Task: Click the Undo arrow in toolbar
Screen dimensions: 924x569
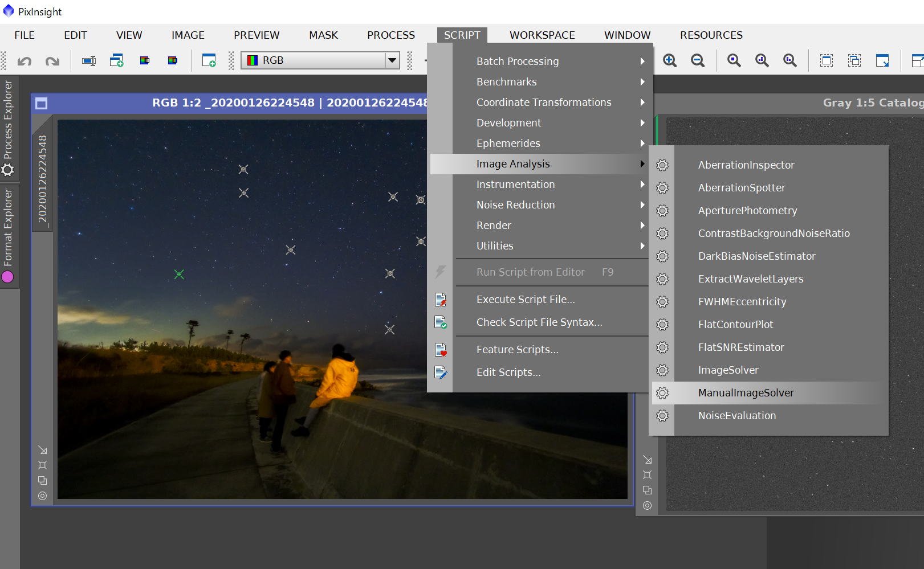Action: tap(25, 61)
